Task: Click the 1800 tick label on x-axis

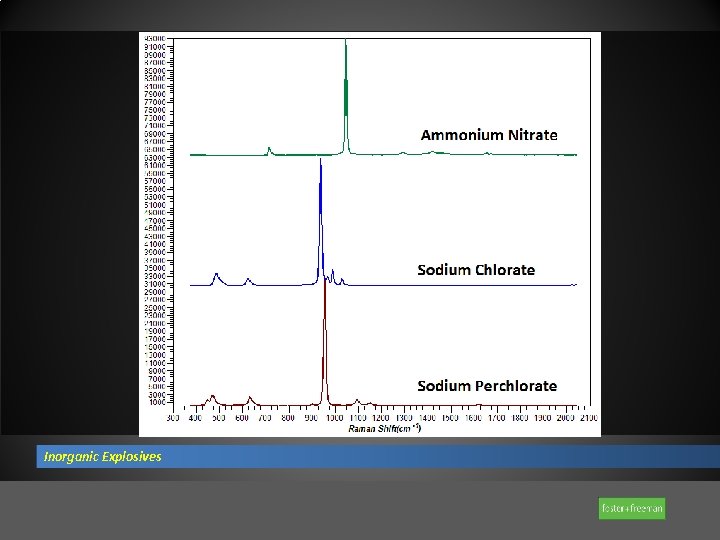Action: 520,418
